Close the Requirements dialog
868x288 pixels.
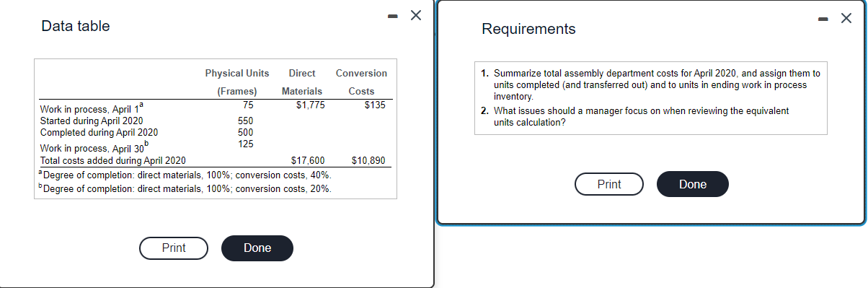846,18
